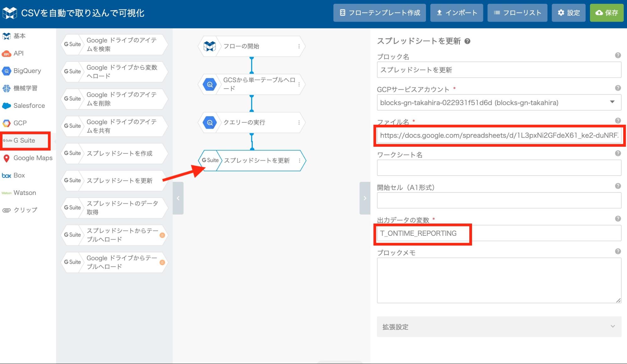Open the 基本 category in sidebar

coord(14,36)
